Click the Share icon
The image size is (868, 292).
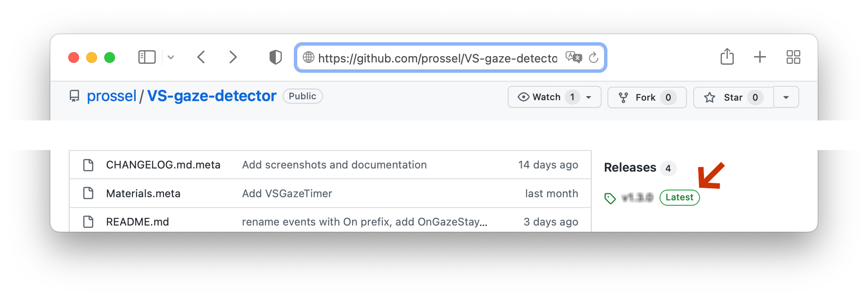point(727,57)
